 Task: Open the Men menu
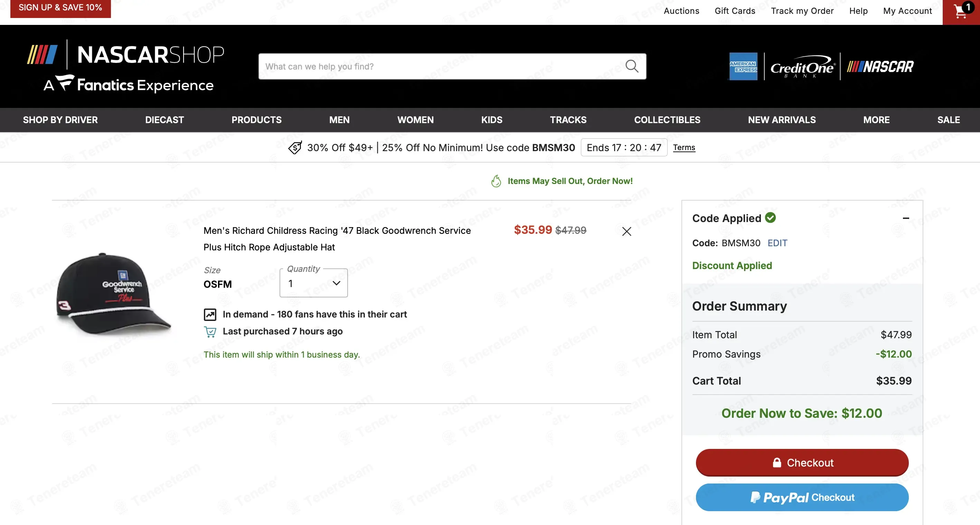(339, 120)
